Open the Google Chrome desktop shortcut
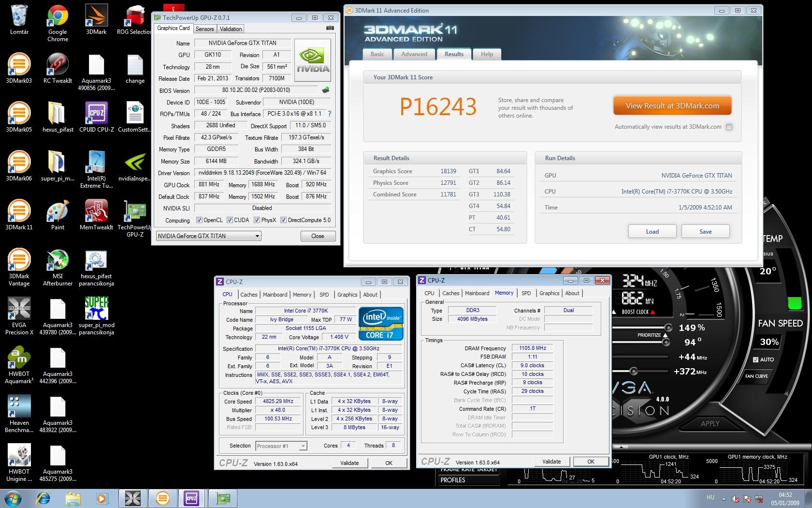Screen dimensions: 812x508 pos(58,23)
